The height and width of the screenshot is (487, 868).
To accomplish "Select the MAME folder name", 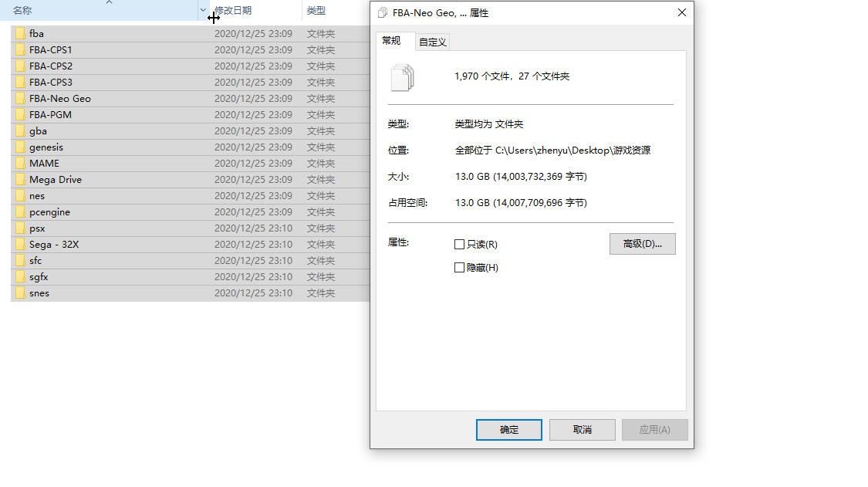I will [x=44, y=164].
